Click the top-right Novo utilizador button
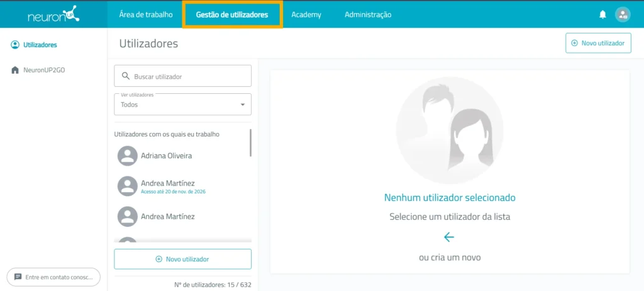Viewport: 644px width, 291px height. [598, 43]
